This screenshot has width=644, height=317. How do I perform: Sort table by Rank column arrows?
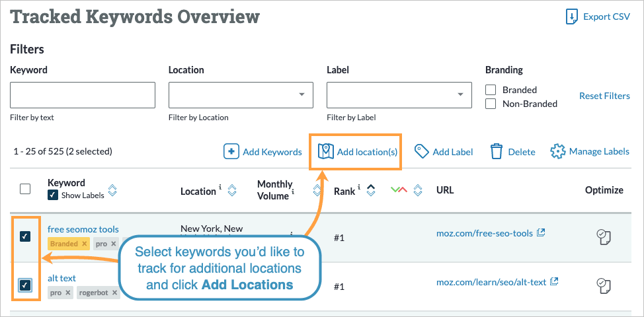pyautogui.click(x=371, y=191)
